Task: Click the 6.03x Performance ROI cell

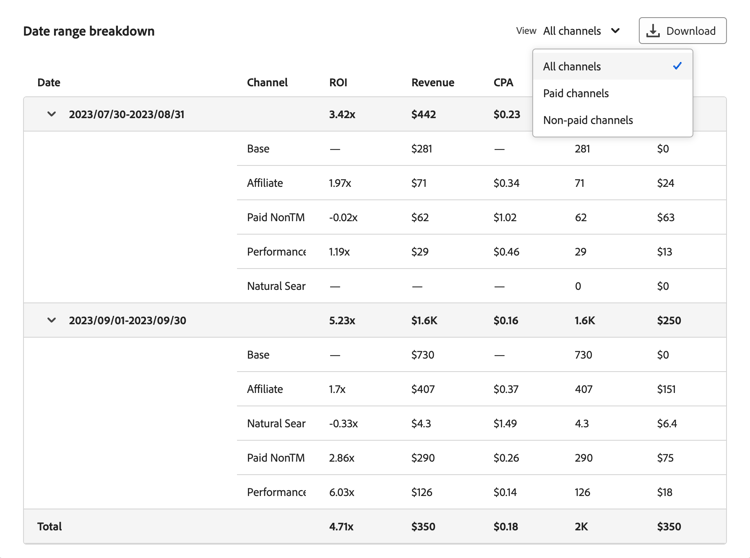Action: coord(342,492)
